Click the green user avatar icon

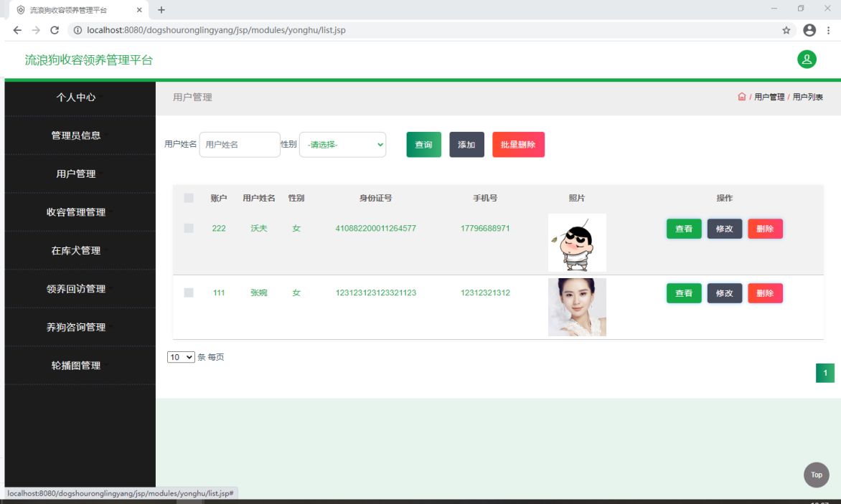coord(806,60)
